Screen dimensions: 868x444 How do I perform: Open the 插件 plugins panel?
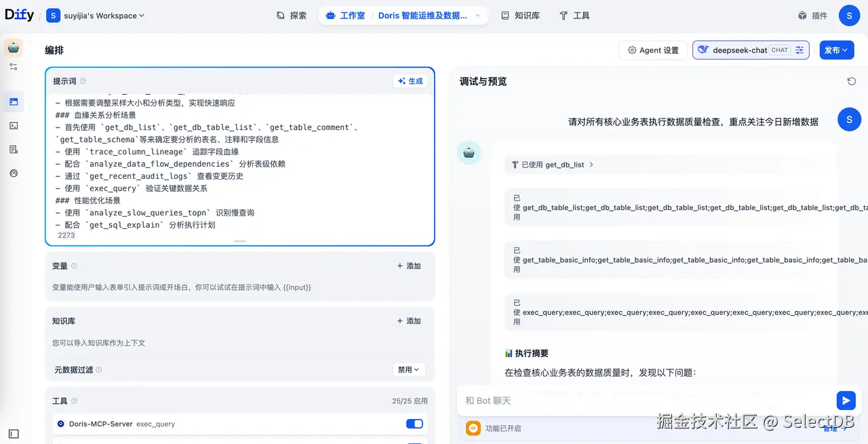pyautogui.click(x=812, y=15)
